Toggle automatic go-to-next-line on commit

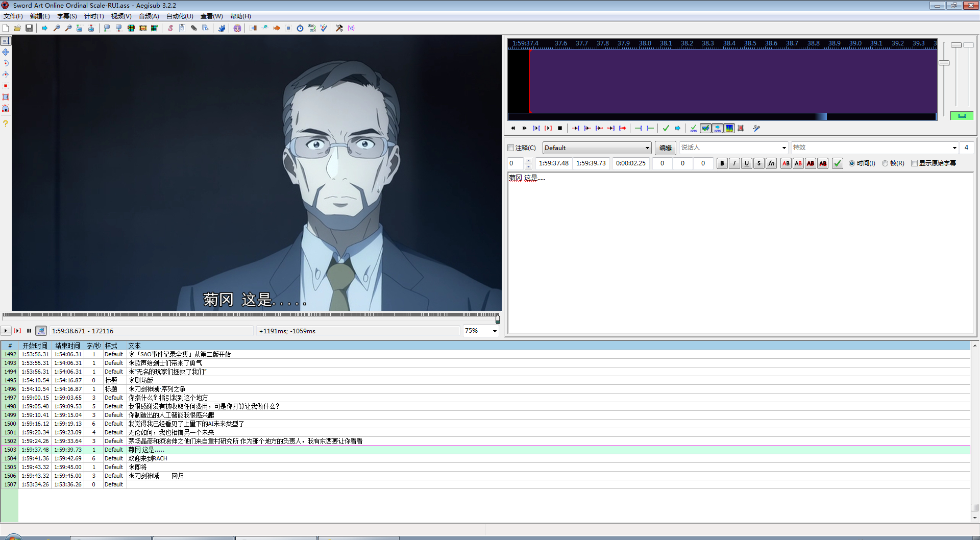pos(705,128)
